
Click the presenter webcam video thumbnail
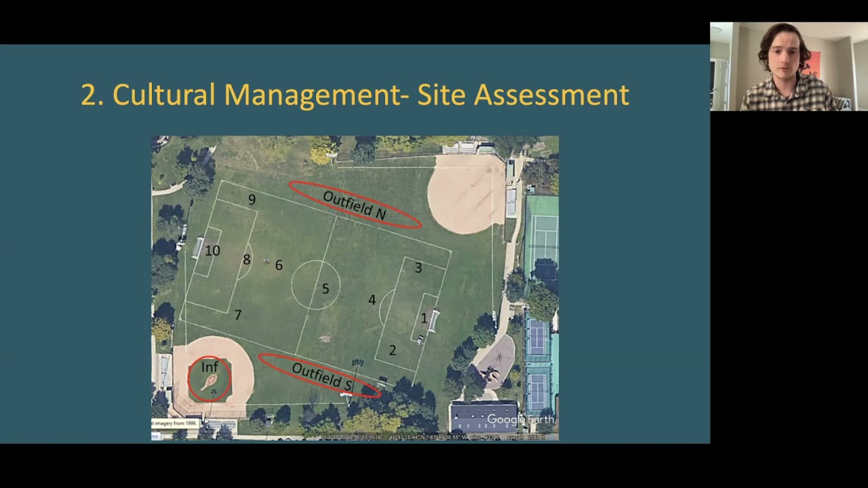(789, 66)
